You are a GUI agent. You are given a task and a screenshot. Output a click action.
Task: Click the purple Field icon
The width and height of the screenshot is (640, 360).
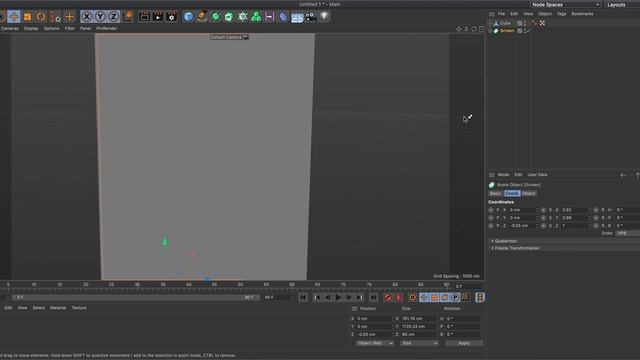coord(269,17)
